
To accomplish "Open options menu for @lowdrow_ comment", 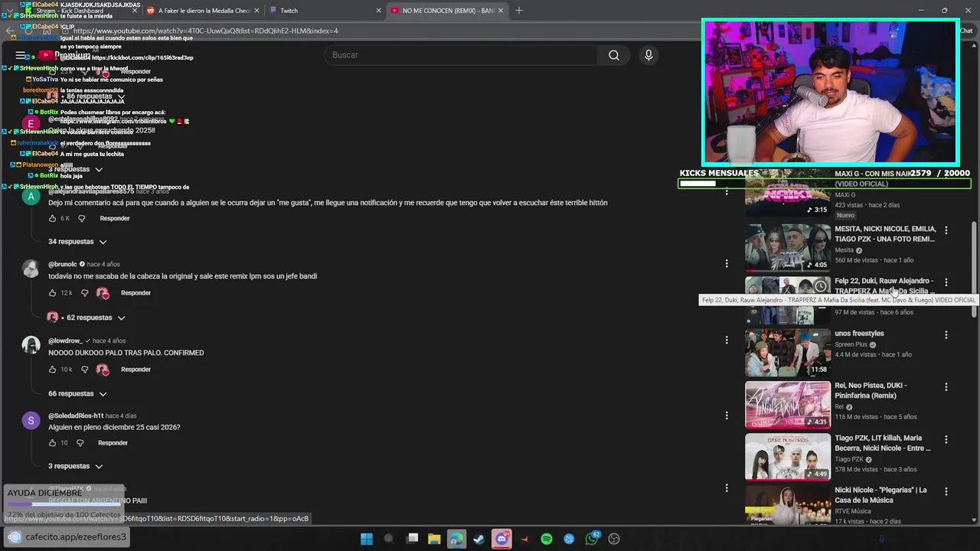I will tap(727, 340).
